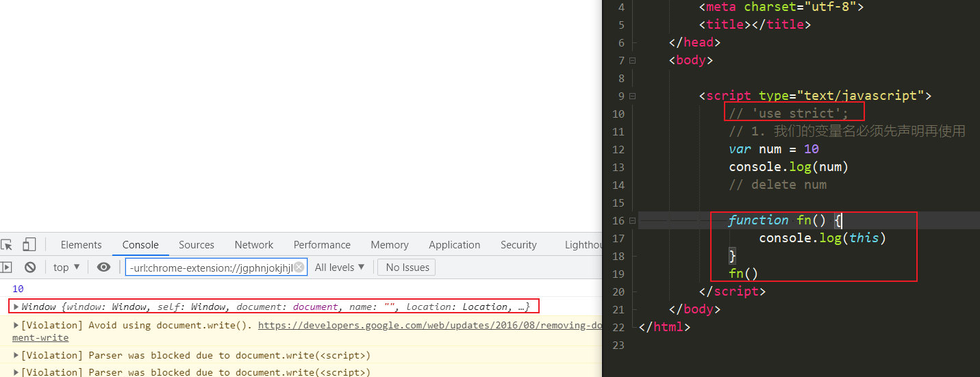Click the No Issues button
This screenshot has height=377, width=980.
(407, 268)
